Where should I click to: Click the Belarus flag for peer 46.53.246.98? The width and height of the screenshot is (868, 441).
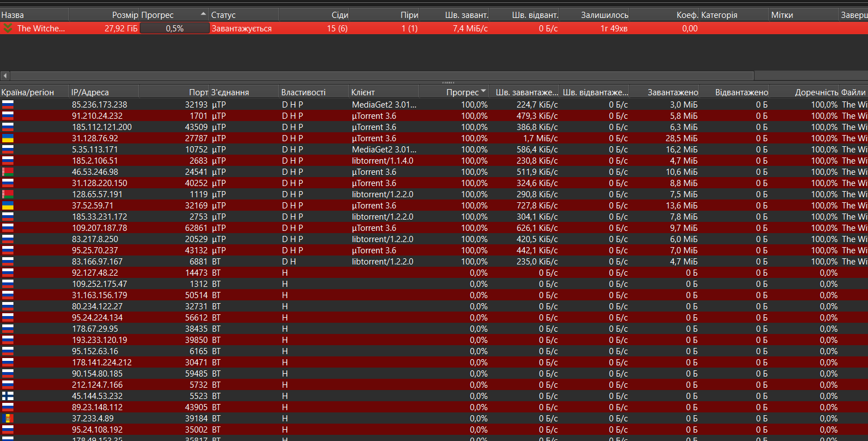(x=8, y=171)
